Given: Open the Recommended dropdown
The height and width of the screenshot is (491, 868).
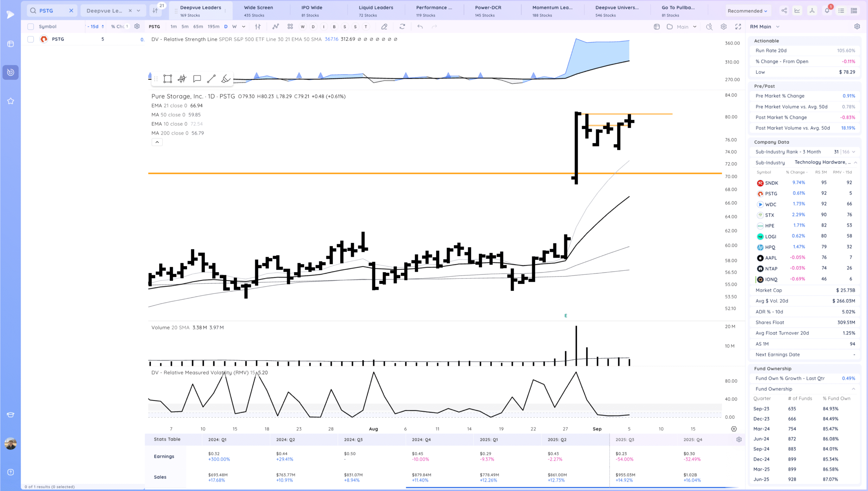Looking at the screenshot, I should (x=748, y=11).
